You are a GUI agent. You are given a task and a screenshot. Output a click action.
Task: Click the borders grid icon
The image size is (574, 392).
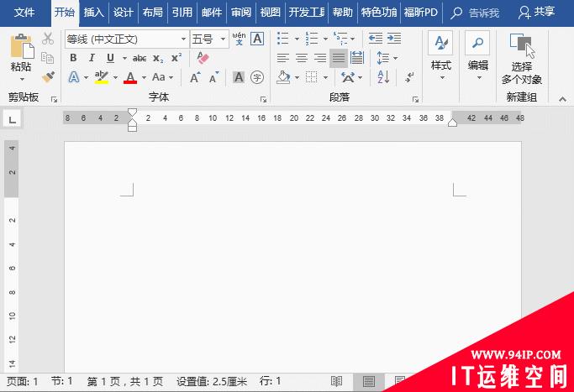[311, 77]
